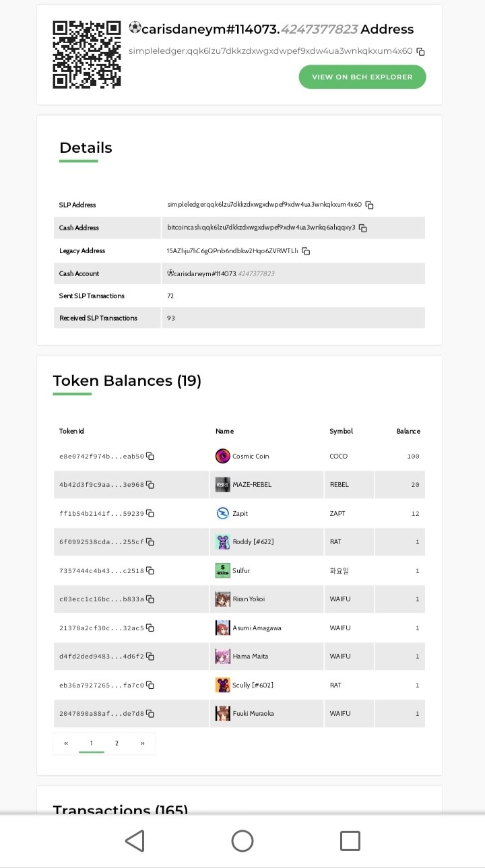Copy the Cash Address value
485x868 pixels.
(x=363, y=228)
